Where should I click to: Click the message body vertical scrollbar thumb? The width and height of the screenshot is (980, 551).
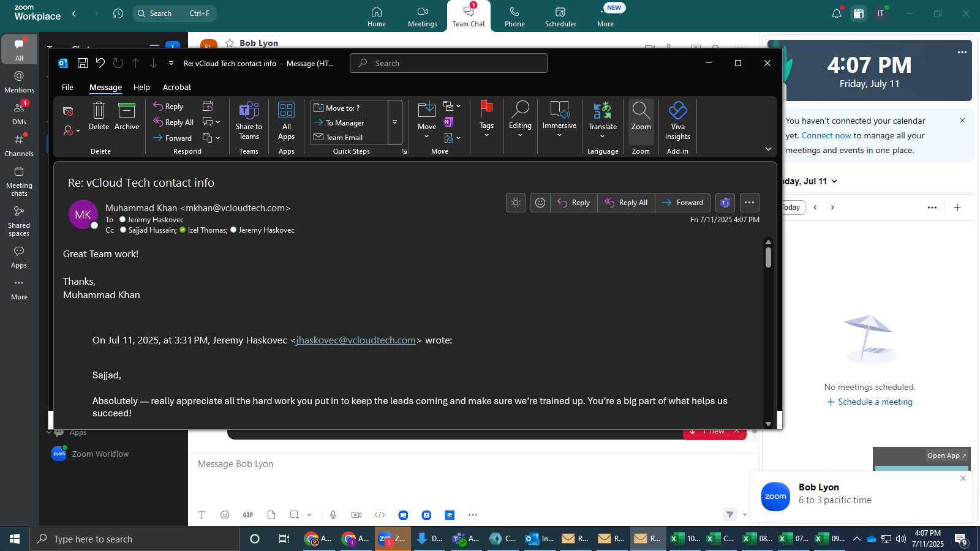tap(768, 258)
